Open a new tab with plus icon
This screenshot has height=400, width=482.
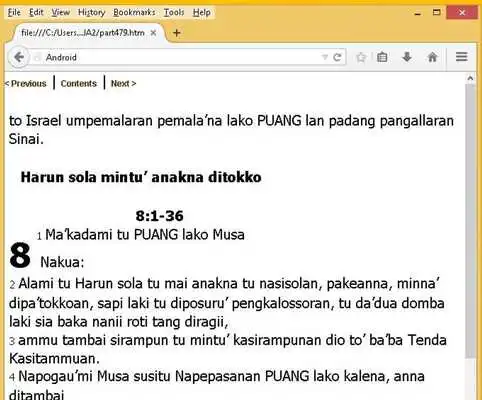coord(177,33)
